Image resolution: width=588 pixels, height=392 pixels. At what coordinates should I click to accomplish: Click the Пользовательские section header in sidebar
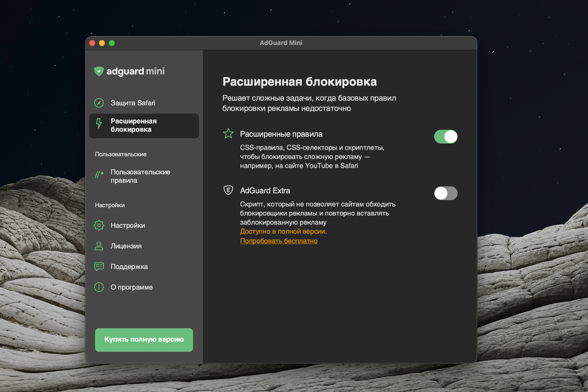(121, 154)
